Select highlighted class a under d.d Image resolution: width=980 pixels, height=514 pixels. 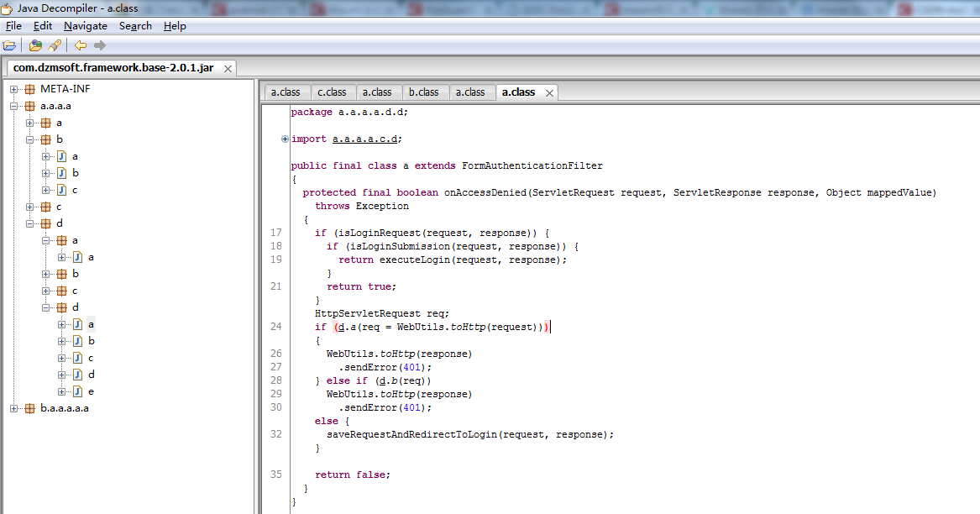click(x=91, y=324)
